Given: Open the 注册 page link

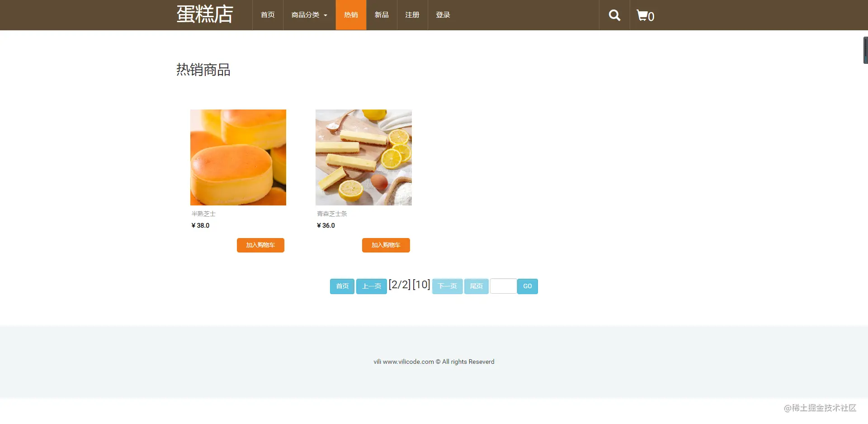Looking at the screenshot, I should coord(412,15).
